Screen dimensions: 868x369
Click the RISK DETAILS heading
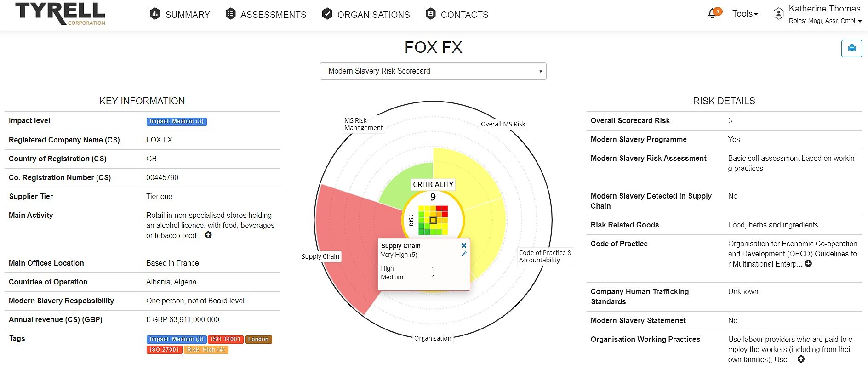tap(724, 101)
